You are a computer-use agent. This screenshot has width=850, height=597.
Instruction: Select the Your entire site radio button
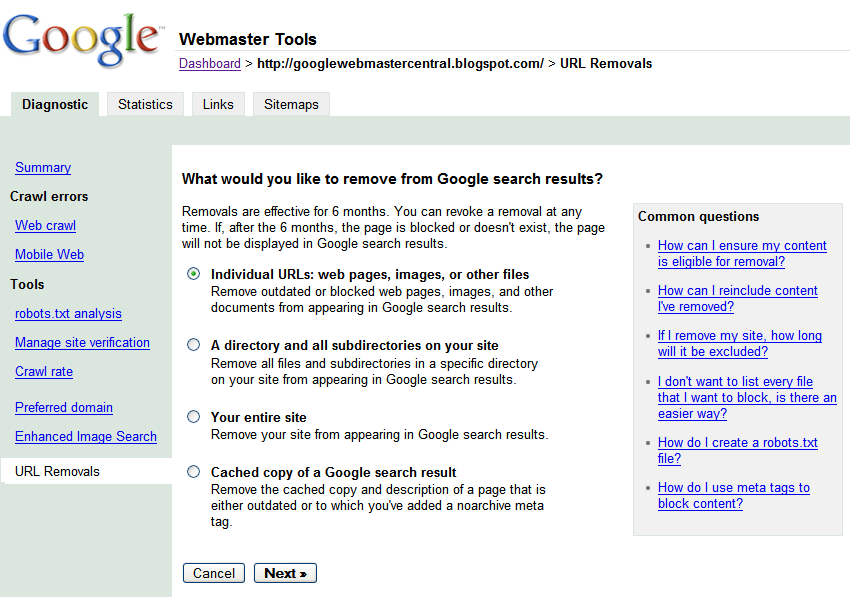[194, 417]
